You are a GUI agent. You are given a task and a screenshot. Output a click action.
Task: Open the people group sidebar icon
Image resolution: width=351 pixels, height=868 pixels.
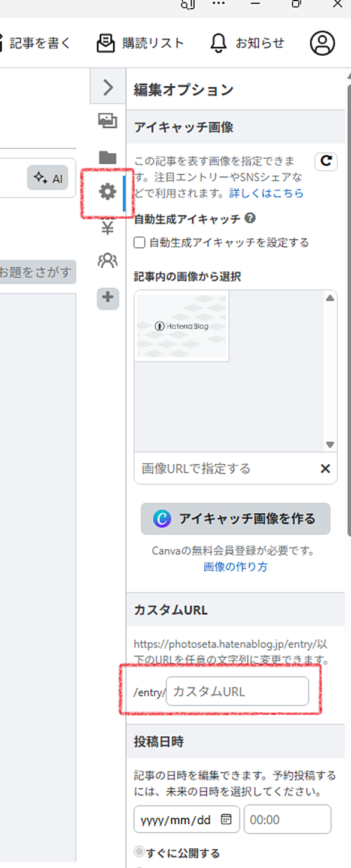click(108, 261)
